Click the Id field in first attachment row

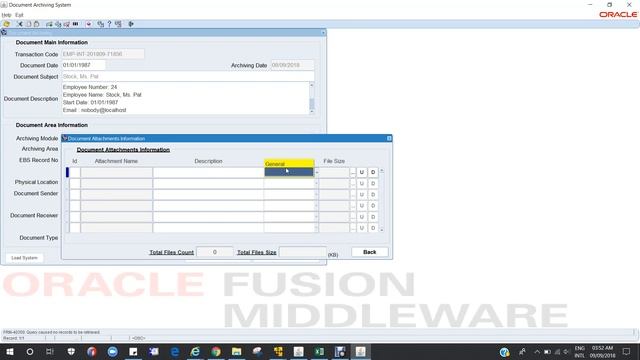pyautogui.click(x=75, y=172)
